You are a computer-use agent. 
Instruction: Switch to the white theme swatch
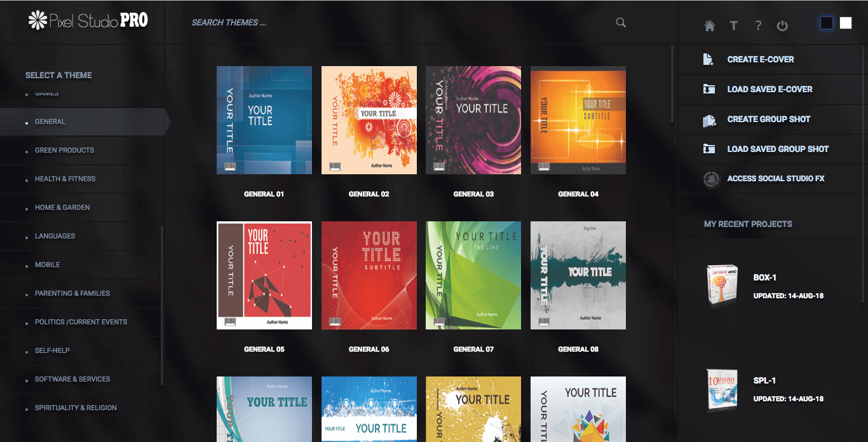pos(846,23)
